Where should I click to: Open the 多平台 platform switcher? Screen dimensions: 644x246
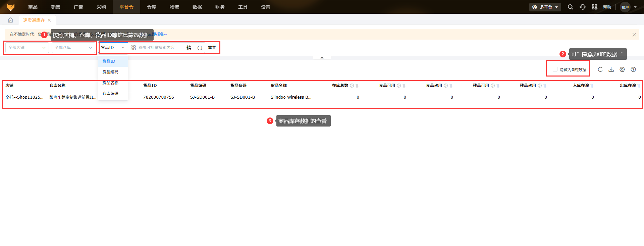[545, 7]
